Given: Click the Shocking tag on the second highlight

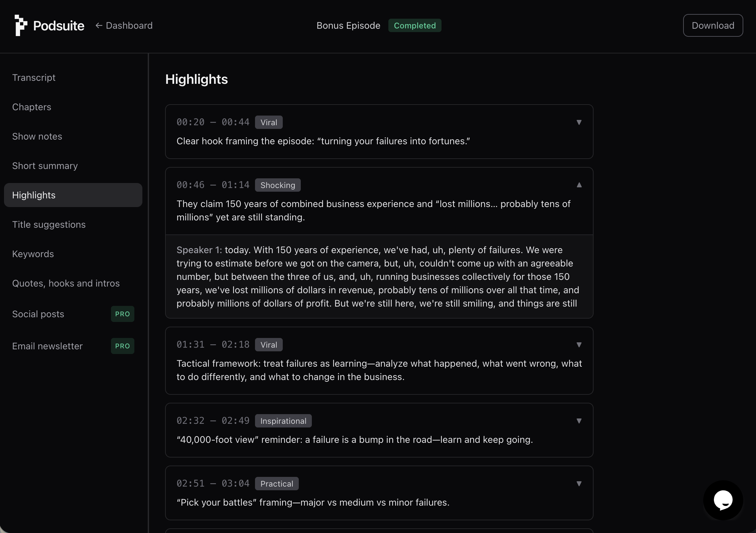Looking at the screenshot, I should pos(277,185).
